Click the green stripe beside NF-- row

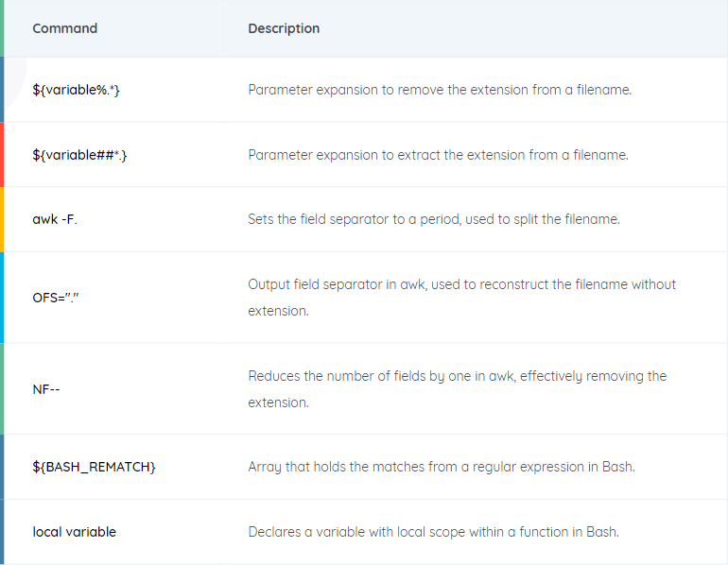[2, 388]
